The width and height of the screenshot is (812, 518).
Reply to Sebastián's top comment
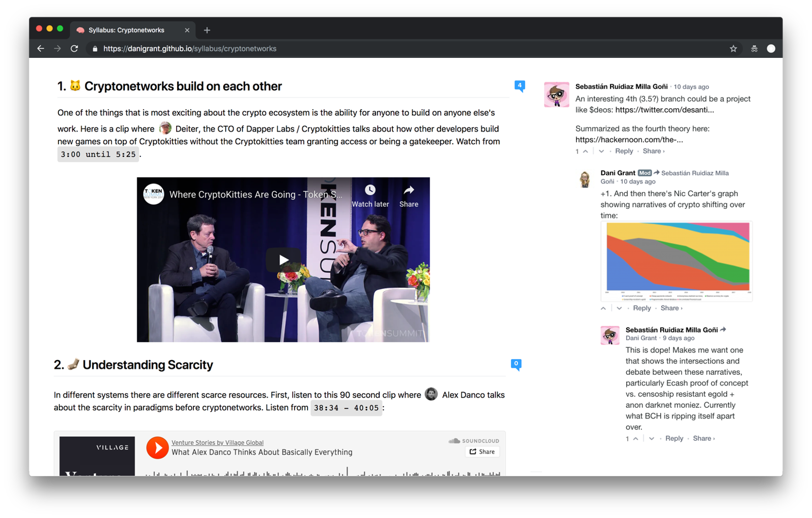click(x=624, y=151)
